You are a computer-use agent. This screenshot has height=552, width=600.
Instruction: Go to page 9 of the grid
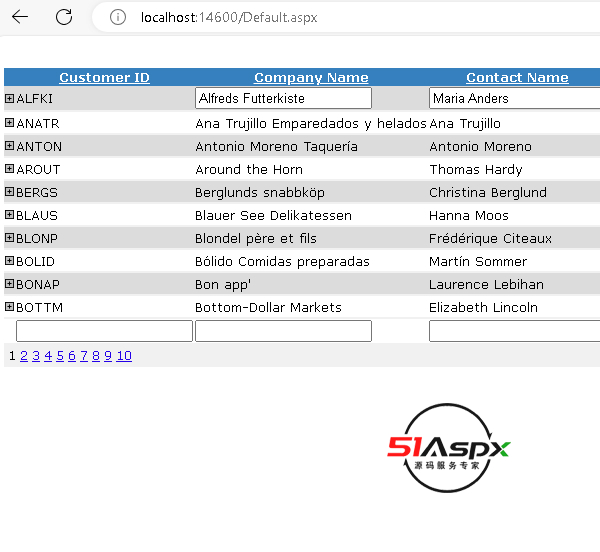[x=108, y=356]
